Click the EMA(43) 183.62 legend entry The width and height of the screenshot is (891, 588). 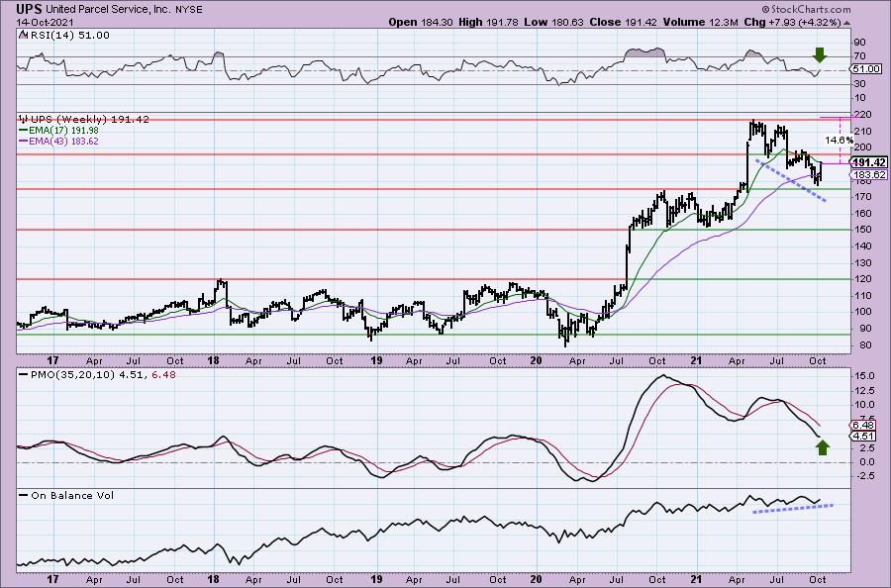tap(58, 141)
